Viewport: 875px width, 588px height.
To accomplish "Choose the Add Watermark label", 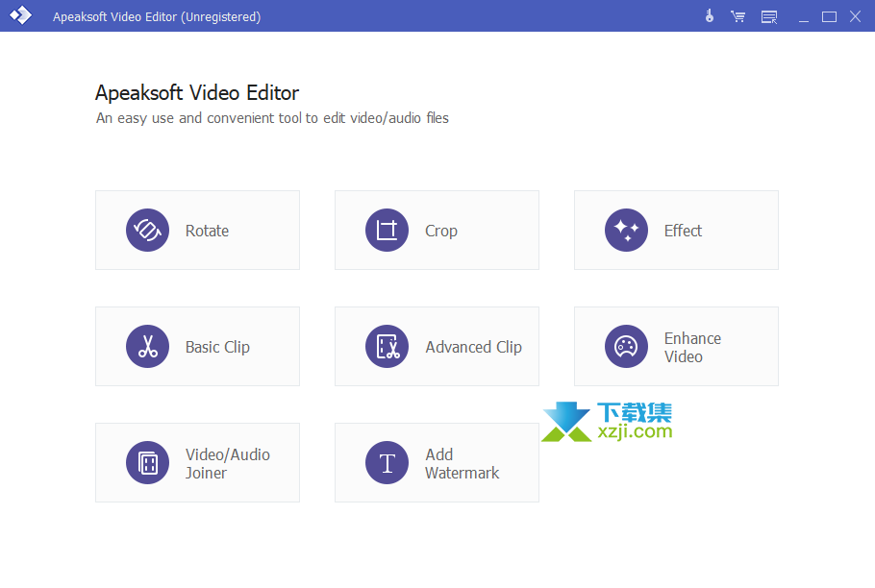I will (462, 464).
